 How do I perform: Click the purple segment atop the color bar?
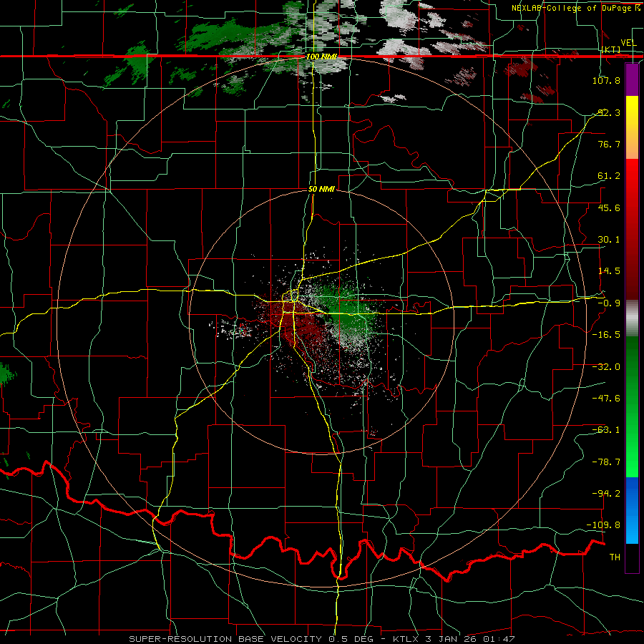click(x=632, y=80)
